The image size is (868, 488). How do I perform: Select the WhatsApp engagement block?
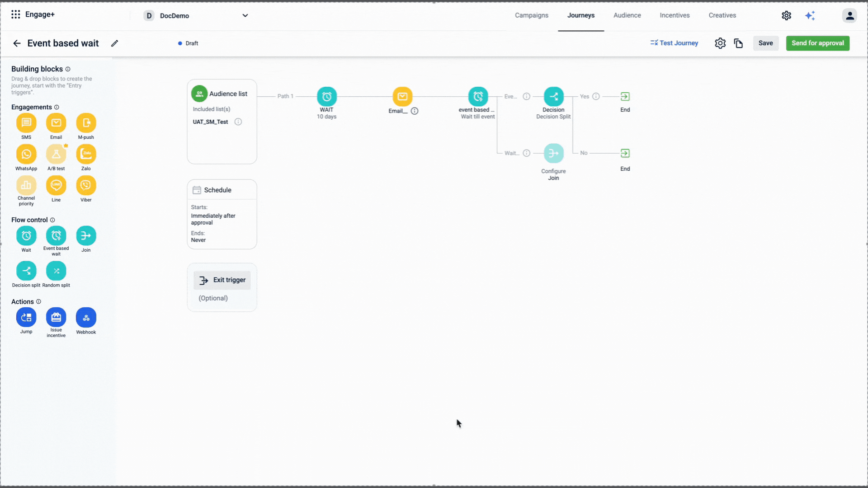tap(26, 155)
